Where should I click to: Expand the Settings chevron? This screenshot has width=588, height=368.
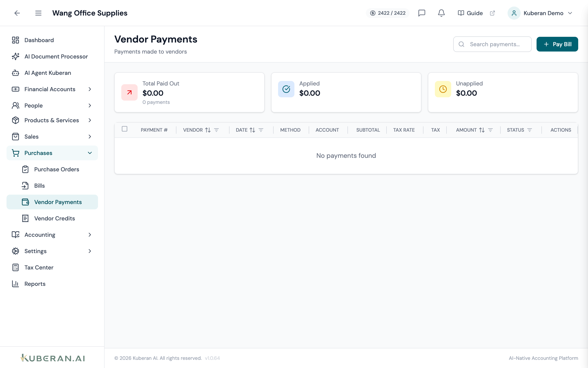(90, 251)
